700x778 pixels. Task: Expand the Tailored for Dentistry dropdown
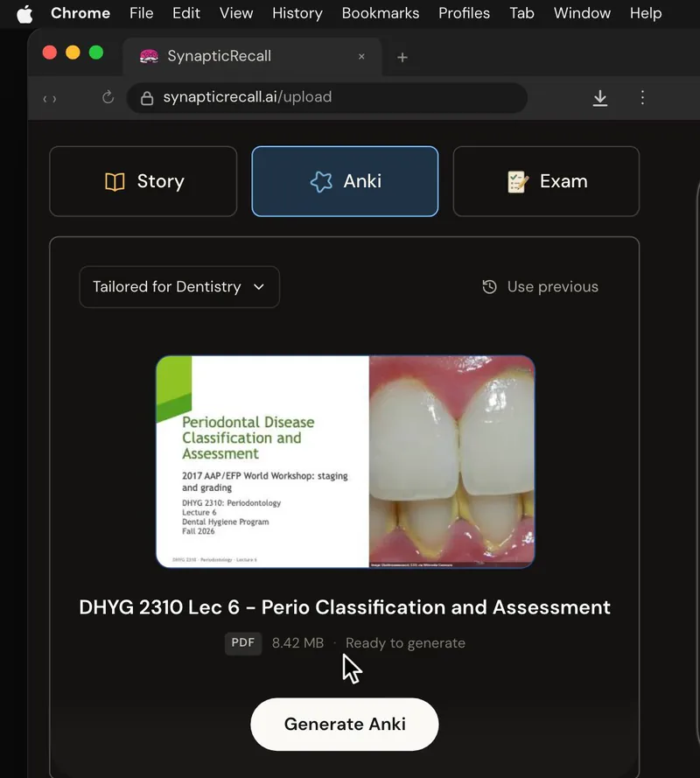click(x=179, y=287)
